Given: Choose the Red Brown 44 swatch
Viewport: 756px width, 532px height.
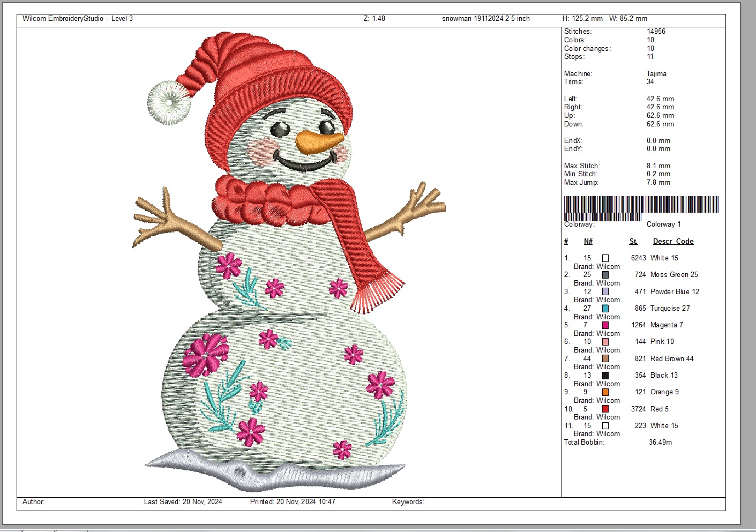Looking at the screenshot, I should point(605,358).
